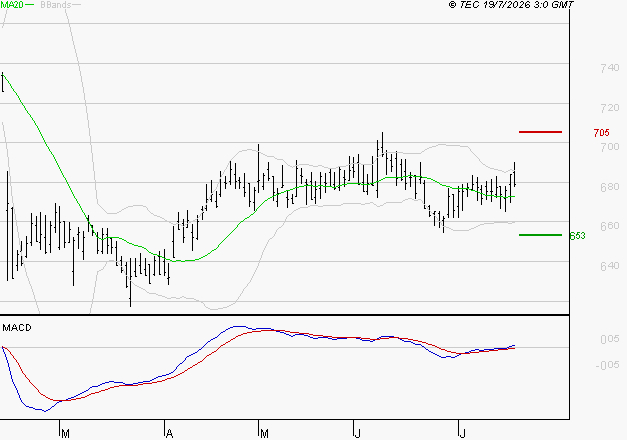Screen dimensions: 627x440
Task: Select the green 653 support line
Action: tap(540, 235)
